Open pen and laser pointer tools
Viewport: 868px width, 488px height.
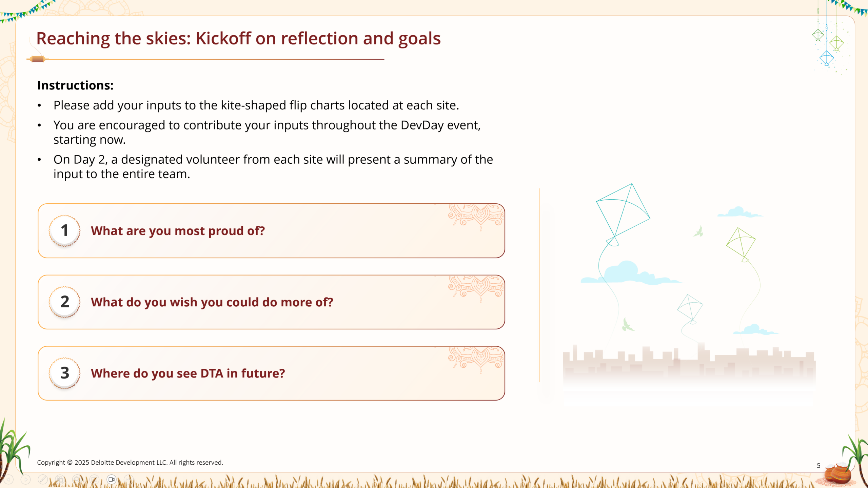pos(43,479)
